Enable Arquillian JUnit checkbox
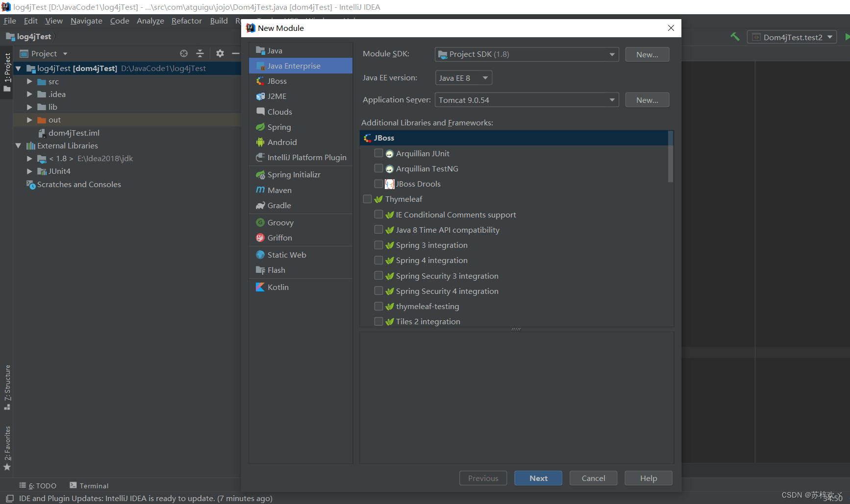850x504 pixels. [x=378, y=153]
